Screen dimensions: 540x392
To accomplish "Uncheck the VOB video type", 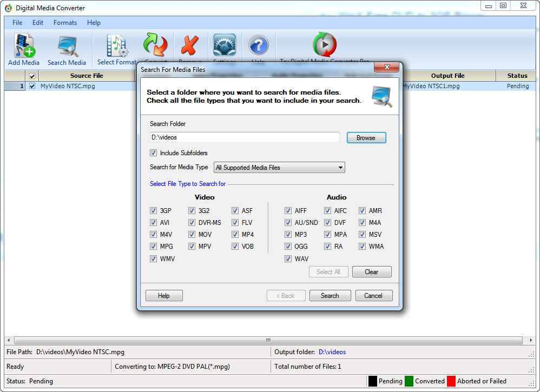I will [235, 247].
